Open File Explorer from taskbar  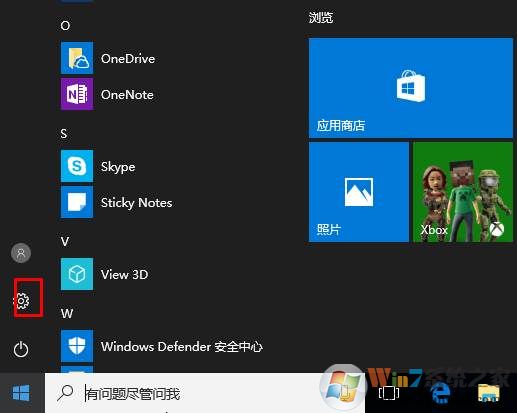489,393
